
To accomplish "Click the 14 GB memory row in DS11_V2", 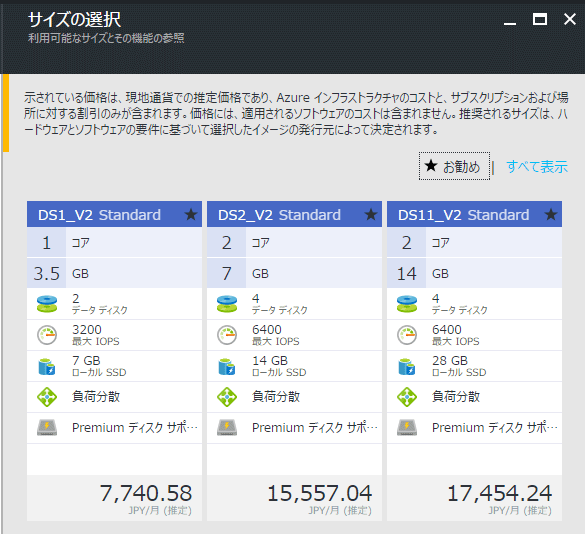I will [x=474, y=274].
